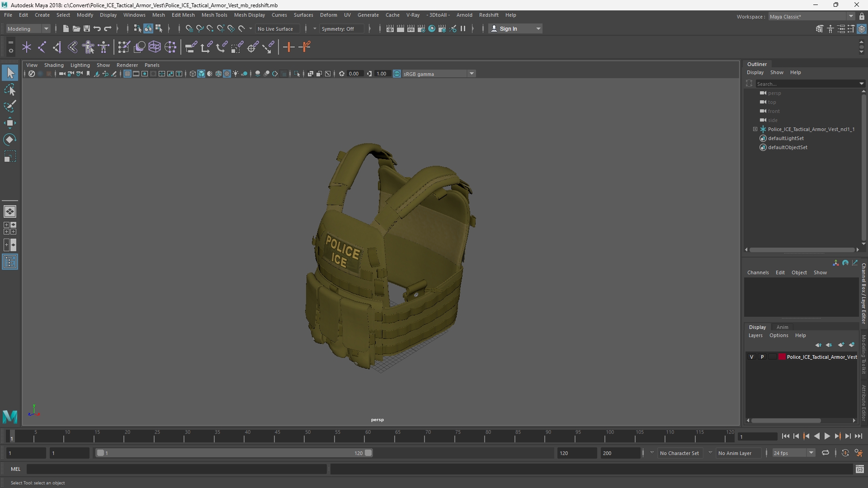Switch to single perspective view layout

point(10,211)
